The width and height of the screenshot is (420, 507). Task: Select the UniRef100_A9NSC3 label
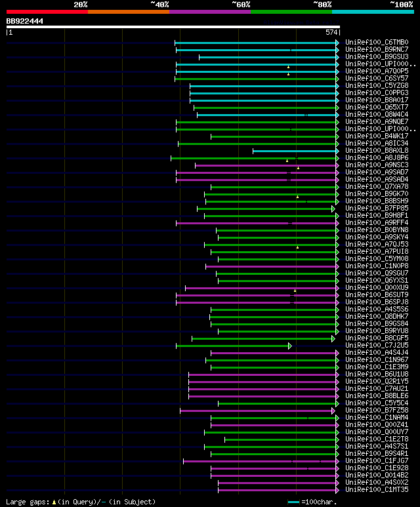click(x=377, y=165)
